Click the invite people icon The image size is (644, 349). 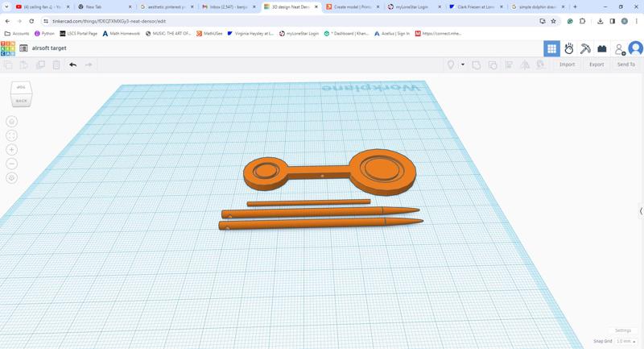point(619,49)
